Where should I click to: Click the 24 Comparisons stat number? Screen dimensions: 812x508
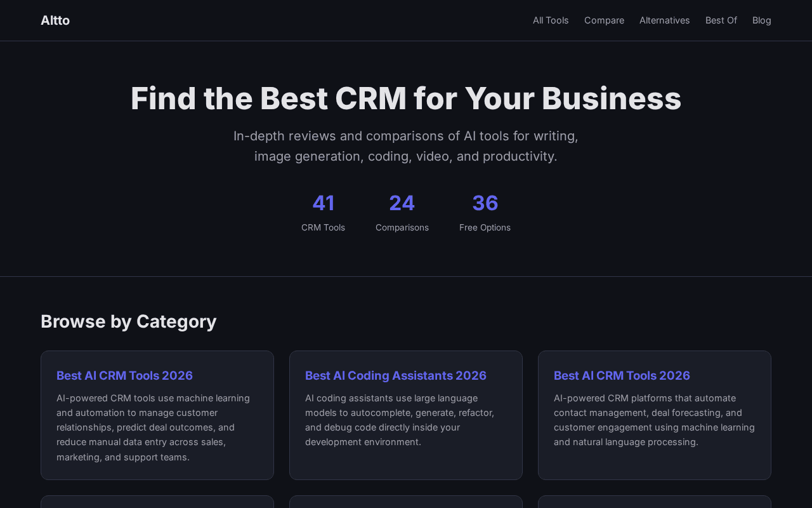coord(402,203)
